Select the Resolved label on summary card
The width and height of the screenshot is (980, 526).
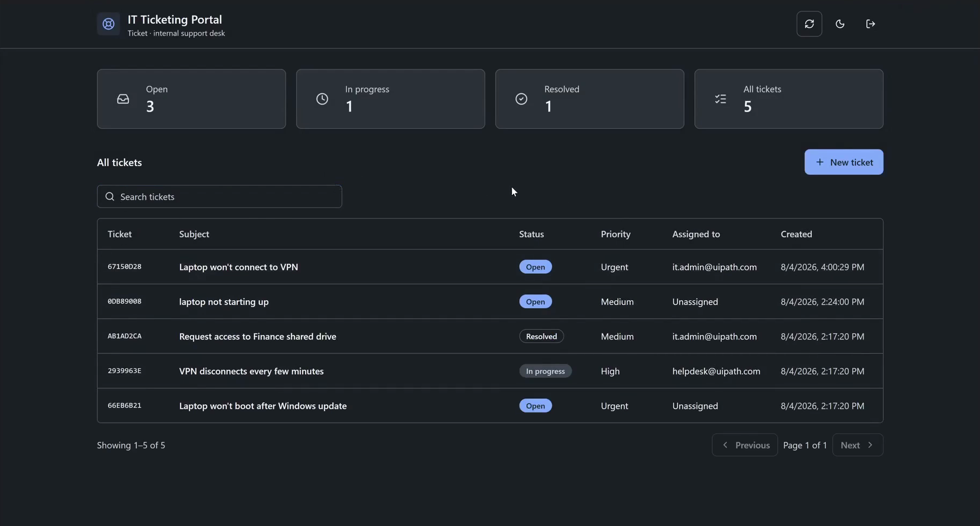click(x=562, y=89)
